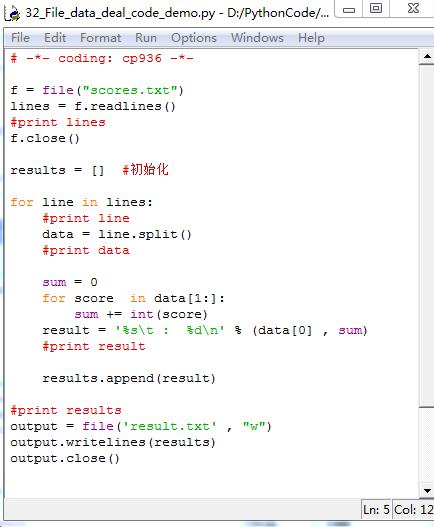Open the Run menu
Screen dimensions: 434x527
pyautogui.click(x=146, y=38)
